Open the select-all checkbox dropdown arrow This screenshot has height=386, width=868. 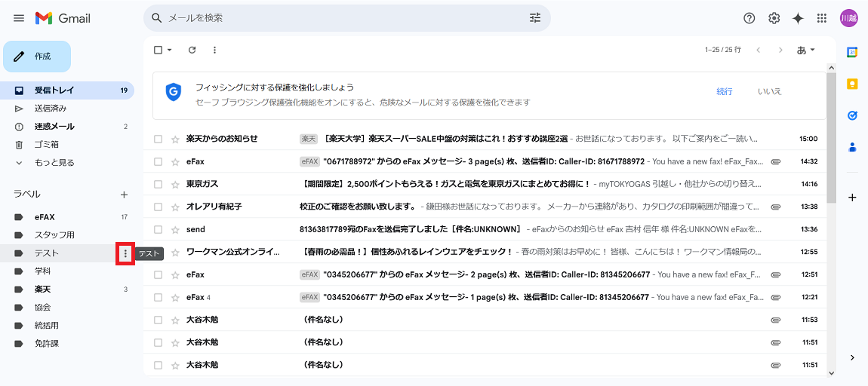point(170,51)
